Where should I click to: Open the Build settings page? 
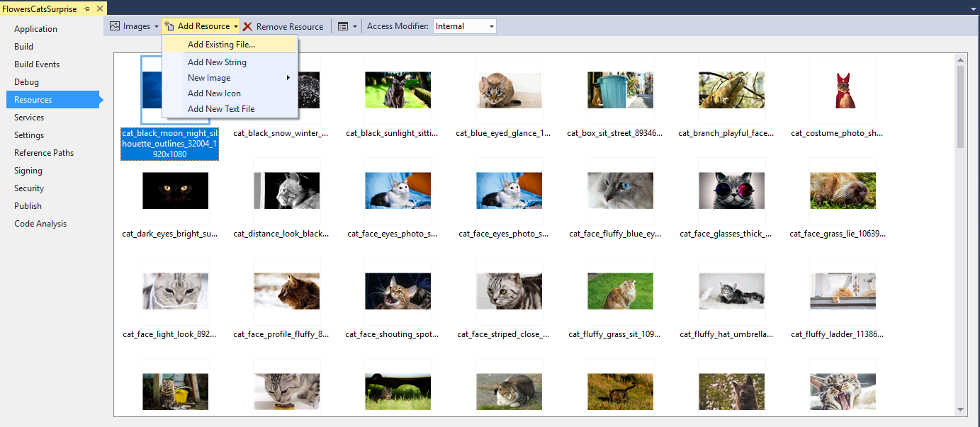tap(23, 47)
